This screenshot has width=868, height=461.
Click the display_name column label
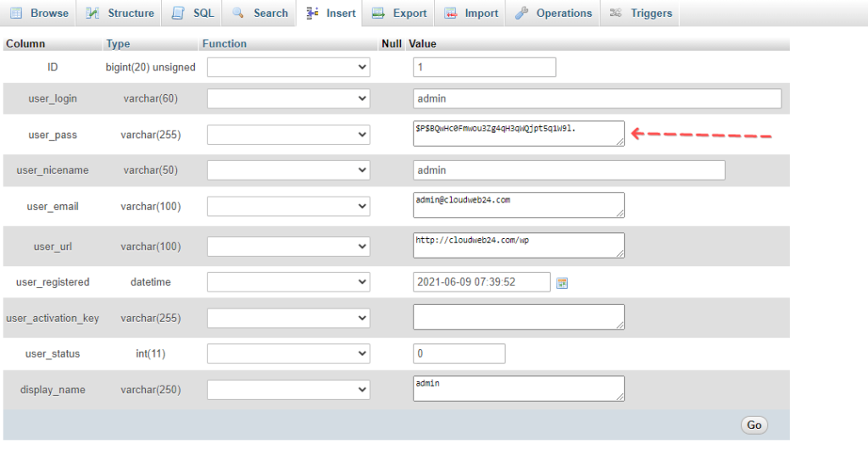click(53, 390)
